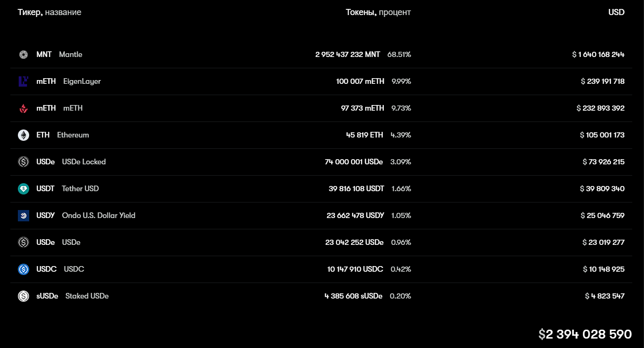The image size is (644, 348).
Task: Click the USDe Locked token icon
Action: (x=24, y=162)
